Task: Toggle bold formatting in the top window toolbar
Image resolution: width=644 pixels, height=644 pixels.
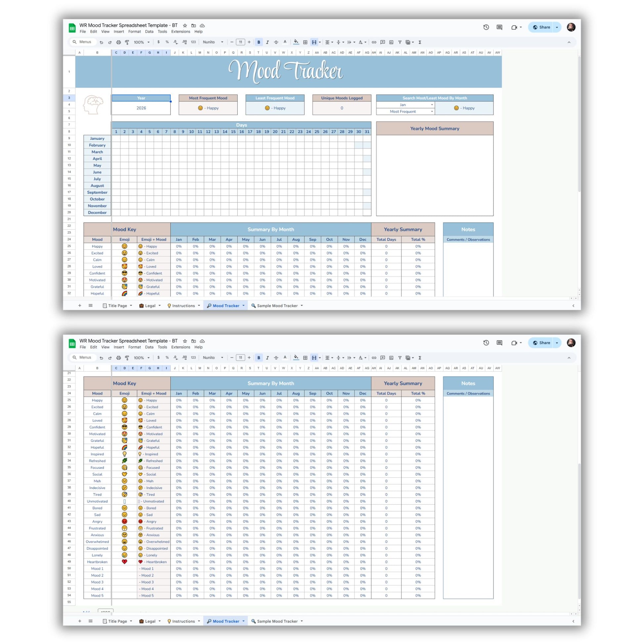Action: pos(259,42)
